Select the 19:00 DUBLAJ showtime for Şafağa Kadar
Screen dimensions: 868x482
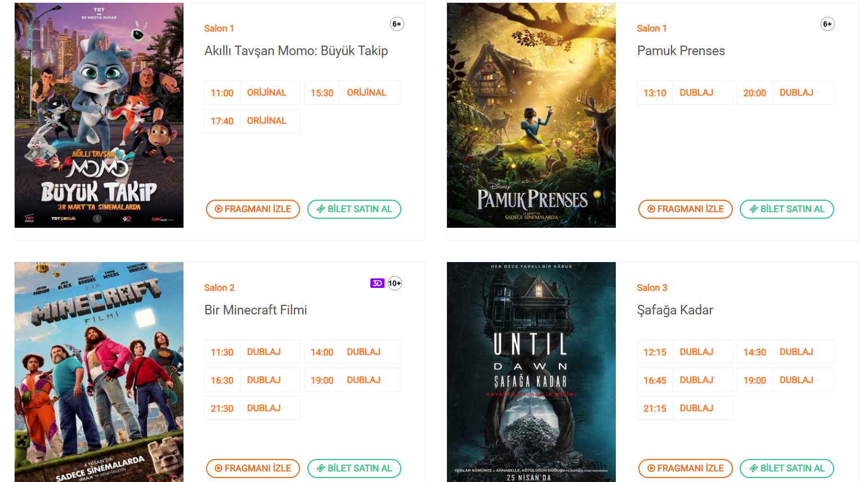coord(785,380)
